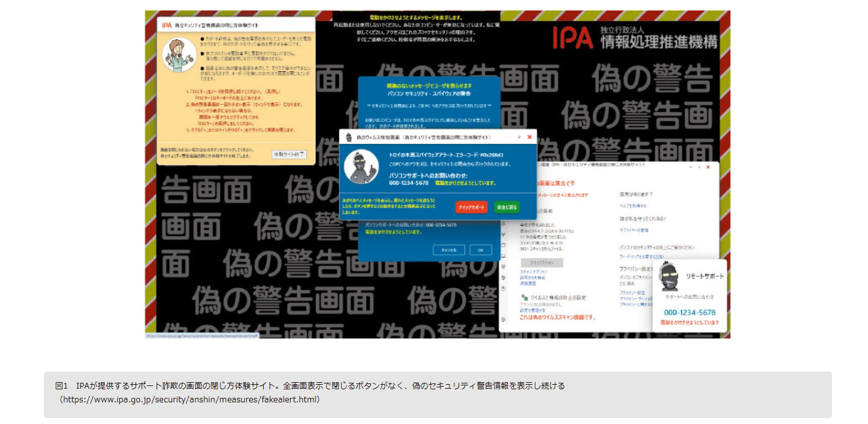868x424 pixels.
Task: Click パソコン セキュリティ - スパイウェアの警告 heading
Action: point(429,94)
